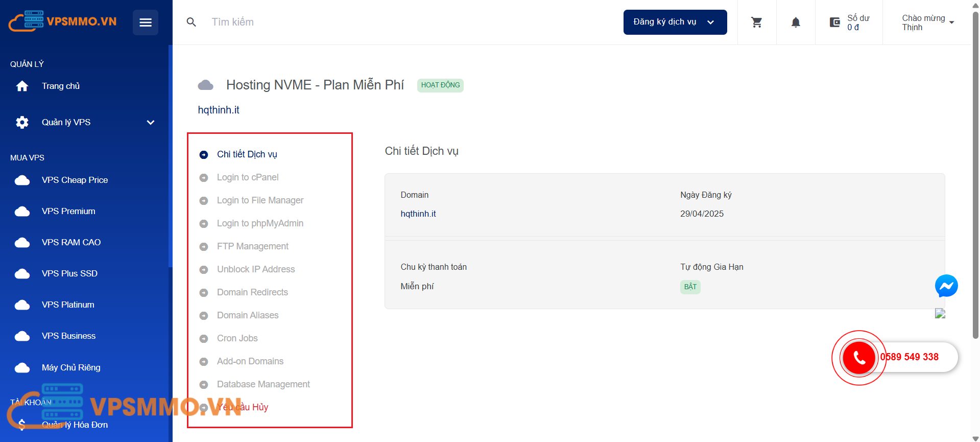The width and height of the screenshot is (980, 442).
Task: Open VPS Cheap Price in sidebar
Action: (x=75, y=180)
